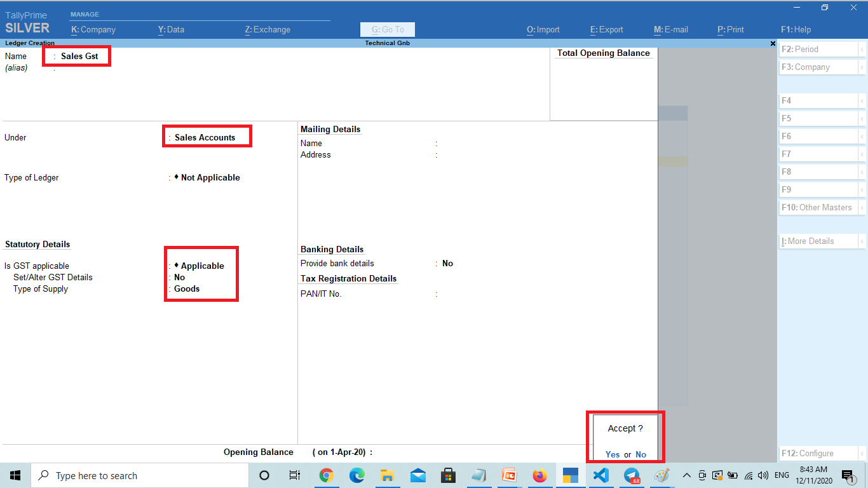Open the K Company menu
868x488 pixels.
[93, 29]
